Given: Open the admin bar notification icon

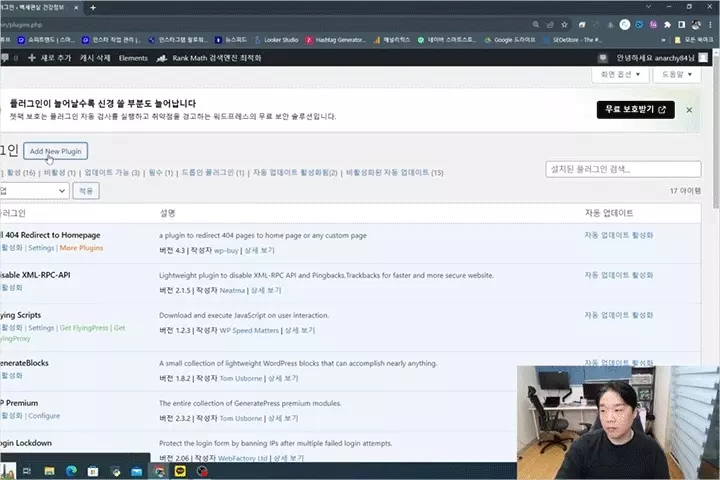Looking at the screenshot, I should (602, 58).
